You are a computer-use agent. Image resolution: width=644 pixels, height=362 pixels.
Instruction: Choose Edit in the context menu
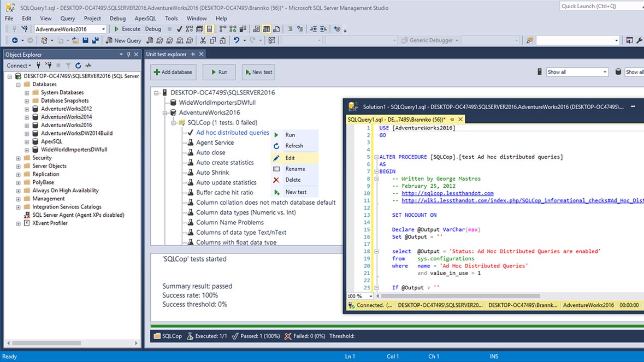tap(294, 158)
